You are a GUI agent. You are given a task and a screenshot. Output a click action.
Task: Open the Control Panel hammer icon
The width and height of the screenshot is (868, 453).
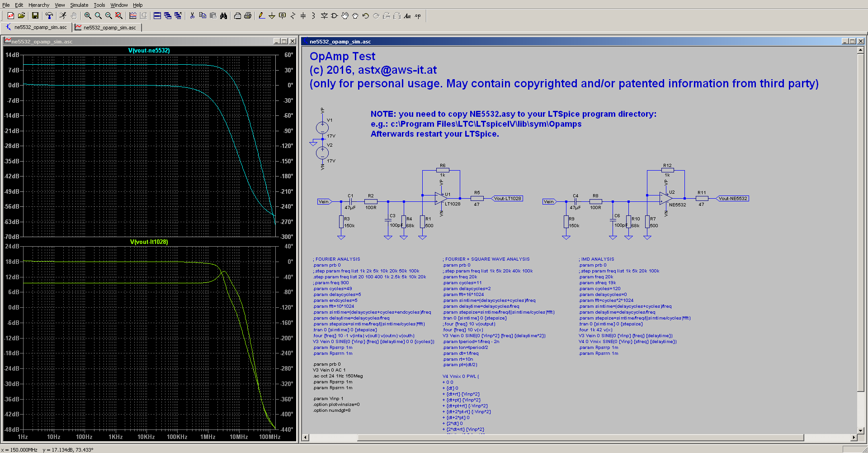point(49,16)
